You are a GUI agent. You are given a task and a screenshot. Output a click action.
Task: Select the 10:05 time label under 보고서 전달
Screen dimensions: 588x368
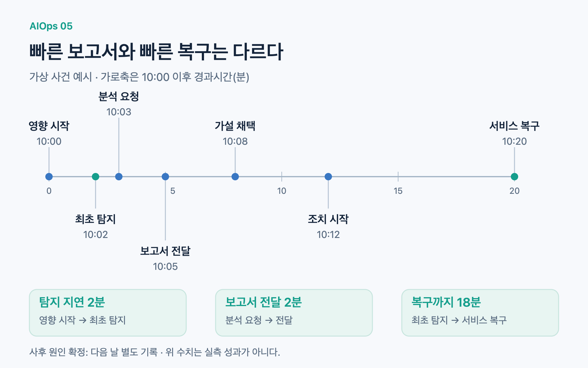[x=165, y=266]
